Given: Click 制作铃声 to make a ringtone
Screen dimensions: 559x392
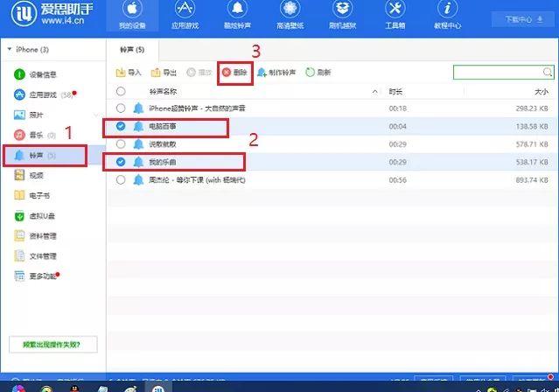Looking at the screenshot, I should pyautogui.click(x=277, y=73).
